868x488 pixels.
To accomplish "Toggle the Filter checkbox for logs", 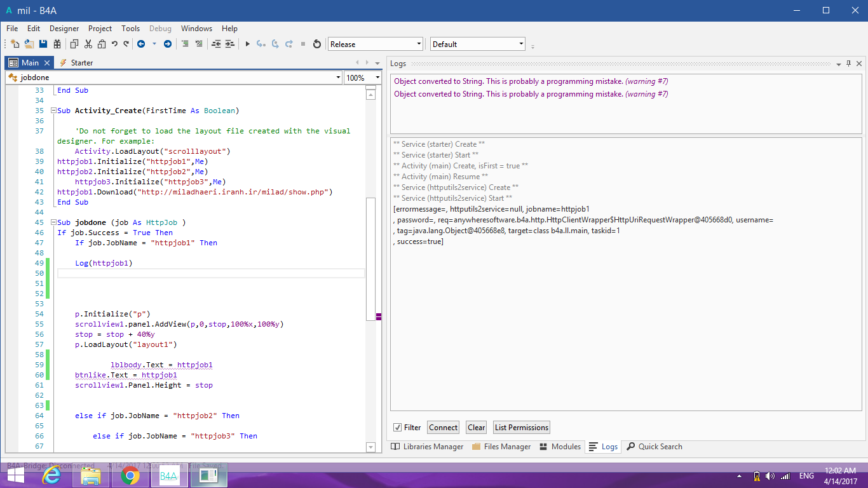I will [397, 427].
